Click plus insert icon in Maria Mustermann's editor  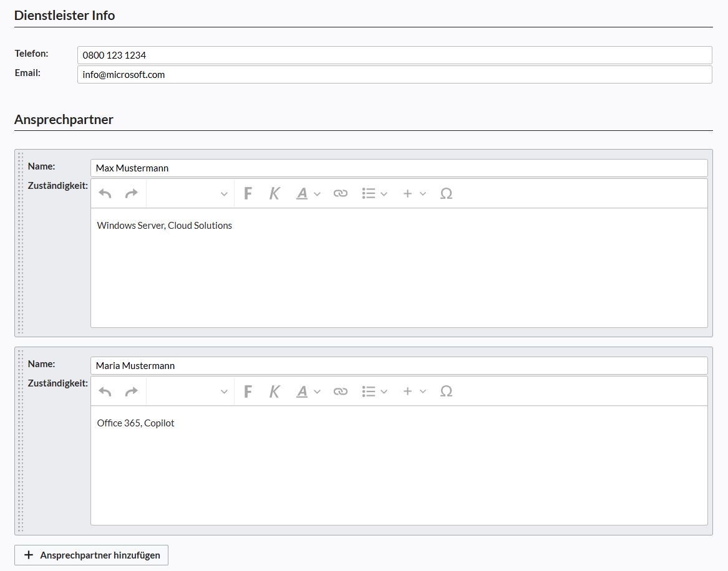click(407, 391)
